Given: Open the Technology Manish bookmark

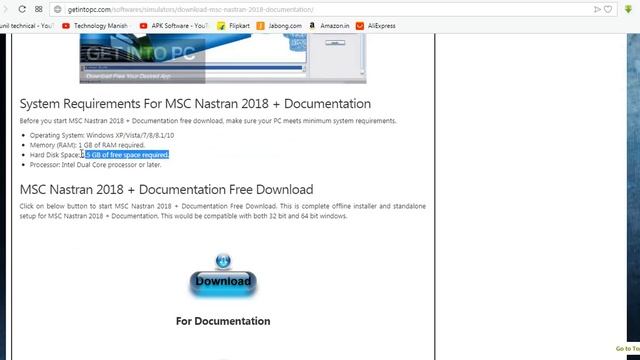Looking at the screenshot, I should pos(95,26).
